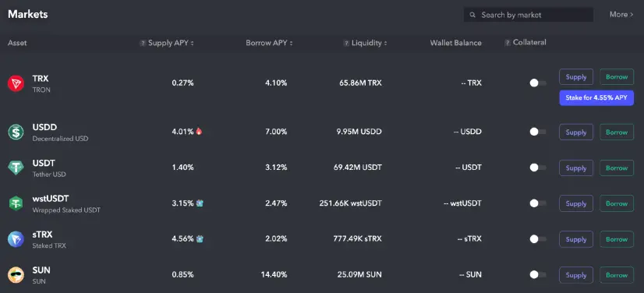Click Borrow button for sTRX
The image size is (644, 293).
pos(617,239)
